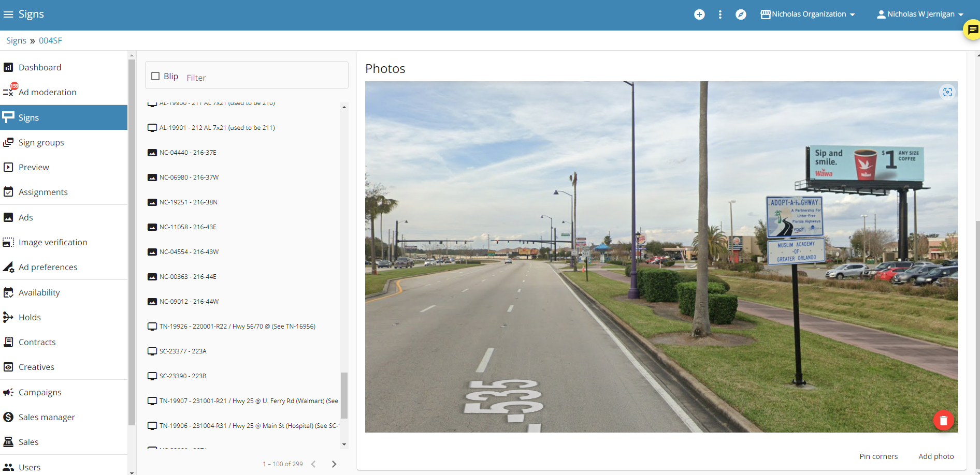
Task: Click the sign list vertical scrollbar thumb
Action: [x=344, y=395]
